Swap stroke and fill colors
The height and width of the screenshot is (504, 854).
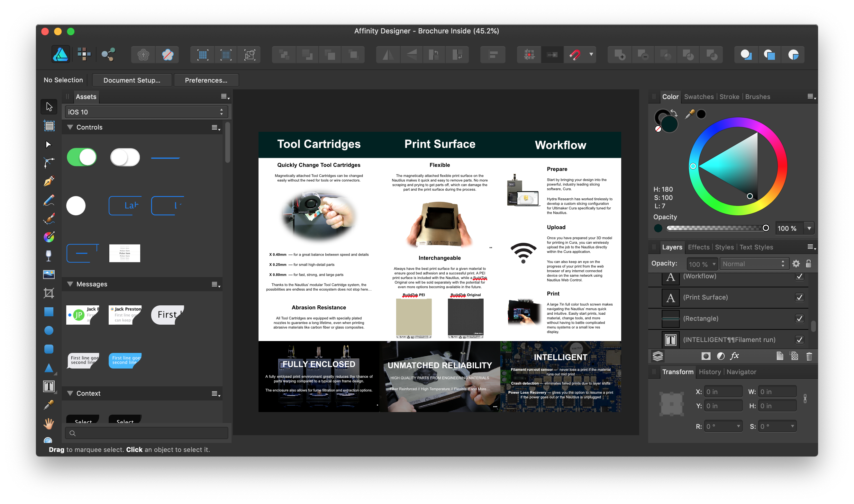pos(674,113)
